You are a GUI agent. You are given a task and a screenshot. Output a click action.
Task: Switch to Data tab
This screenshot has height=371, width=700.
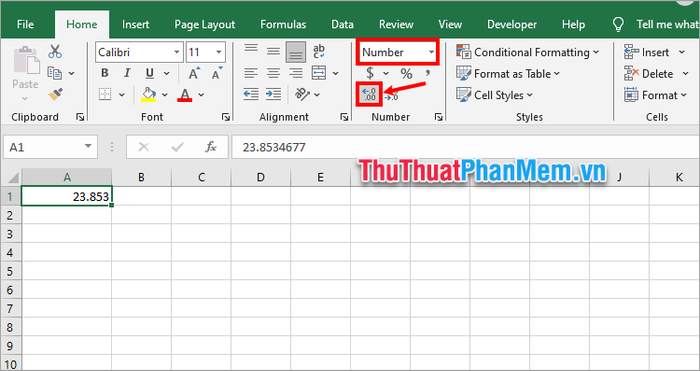[x=342, y=24]
